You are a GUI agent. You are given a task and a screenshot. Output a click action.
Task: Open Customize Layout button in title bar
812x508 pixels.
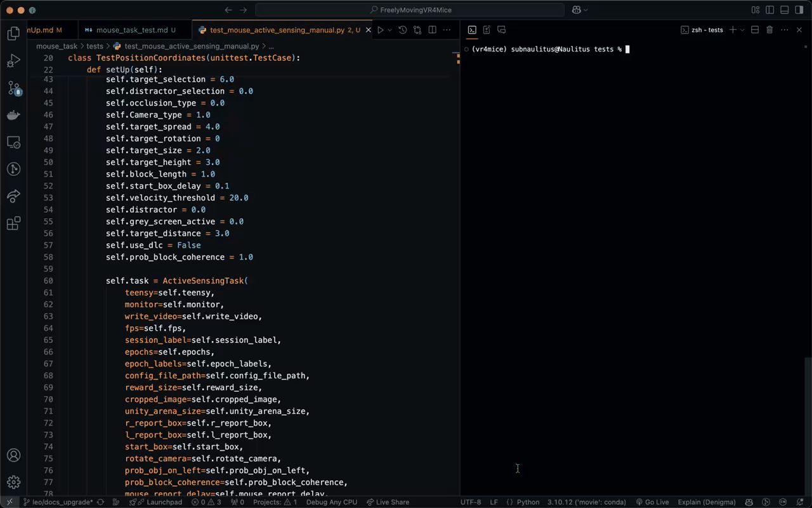pyautogui.click(x=756, y=10)
